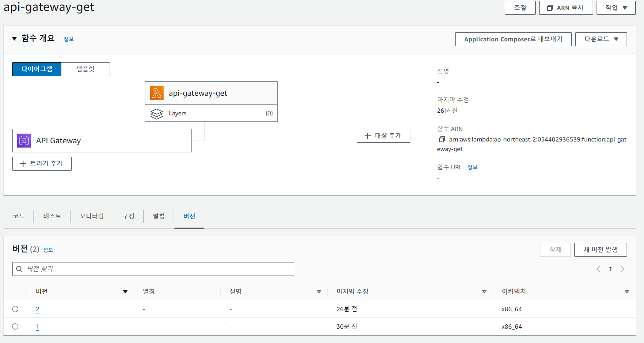
Task: Click the api-gateway-get function box
Action: (211, 93)
